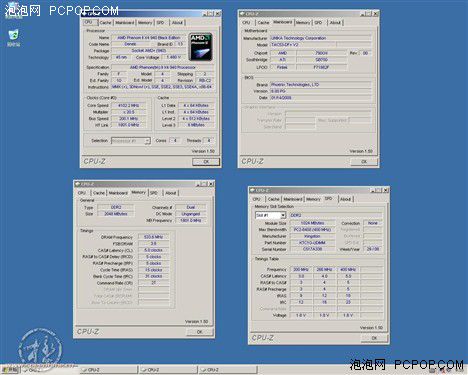The width and height of the screenshot is (468, 375).
Task: Click the processor Name field value
Action: 148,38
